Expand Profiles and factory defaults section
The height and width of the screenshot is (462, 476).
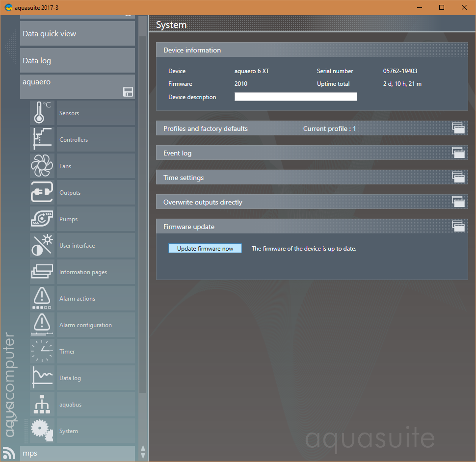[458, 128]
